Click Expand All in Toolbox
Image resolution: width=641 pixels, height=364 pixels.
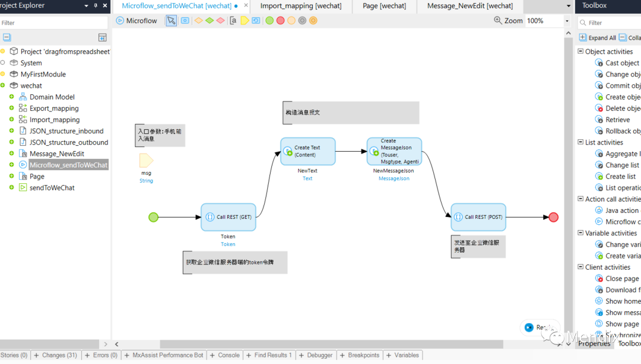pyautogui.click(x=598, y=37)
